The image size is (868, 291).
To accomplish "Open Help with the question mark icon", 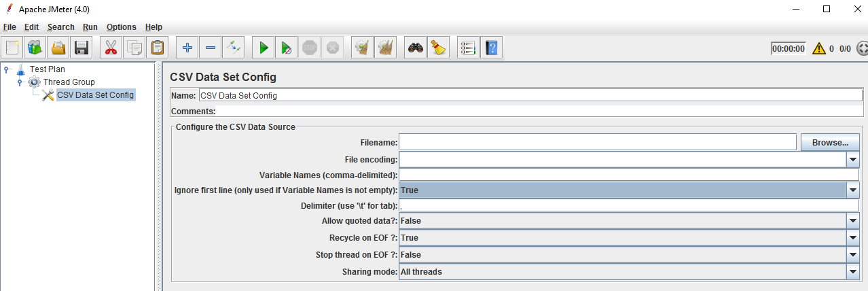I will coord(491,48).
